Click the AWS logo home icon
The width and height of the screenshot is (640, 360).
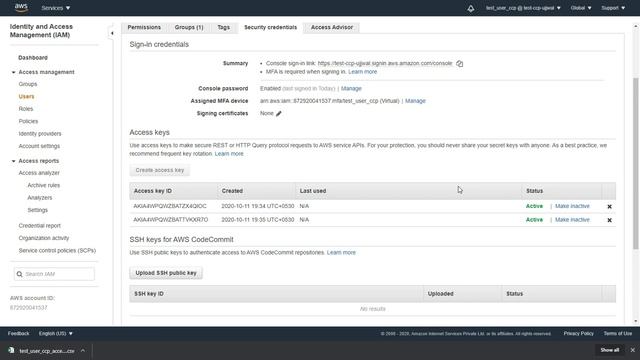(x=21, y=7)
